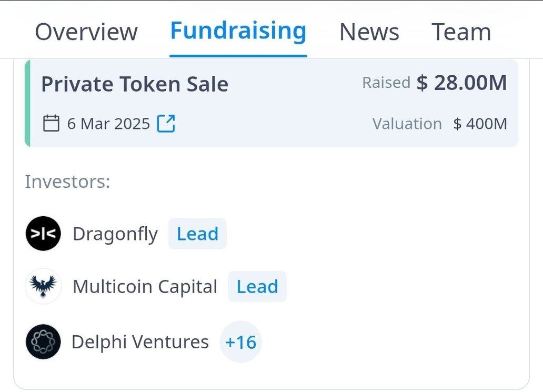Image resolution: width=543 pixels, height=392 pixels.
Task: Open the Delphi Ventures name link
Action: click(x=140, y=342)
